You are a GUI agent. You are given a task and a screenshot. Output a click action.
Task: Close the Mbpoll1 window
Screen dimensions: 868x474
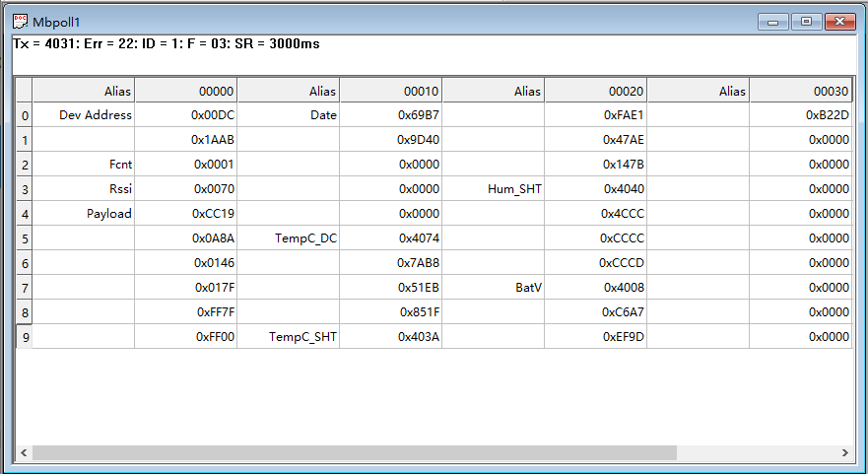tap(840, 22)
